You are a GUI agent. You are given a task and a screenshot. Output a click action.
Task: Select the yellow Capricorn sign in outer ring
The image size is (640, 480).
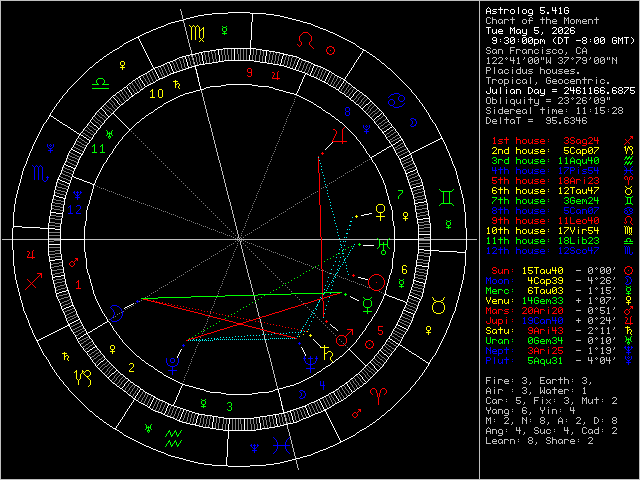click(x=83, y=378)
